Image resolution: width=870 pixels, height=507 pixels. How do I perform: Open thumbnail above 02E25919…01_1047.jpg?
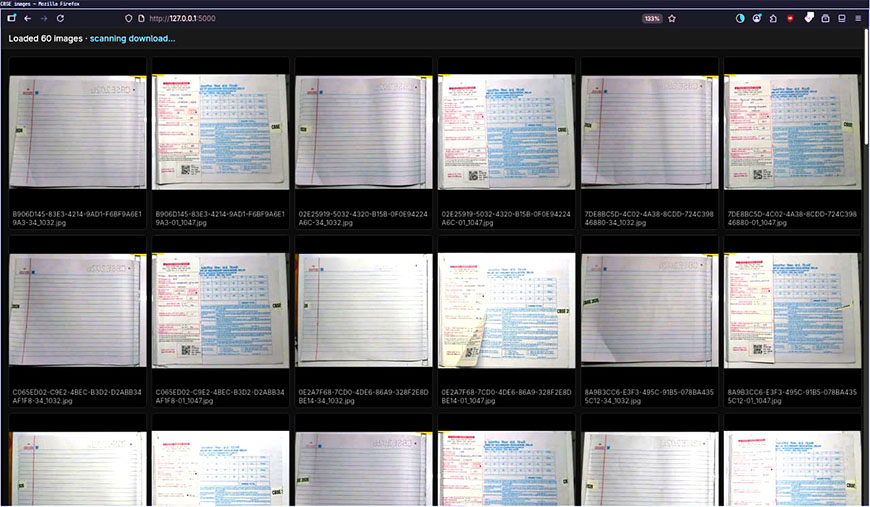pyautogui.click(x=507, y=132)
